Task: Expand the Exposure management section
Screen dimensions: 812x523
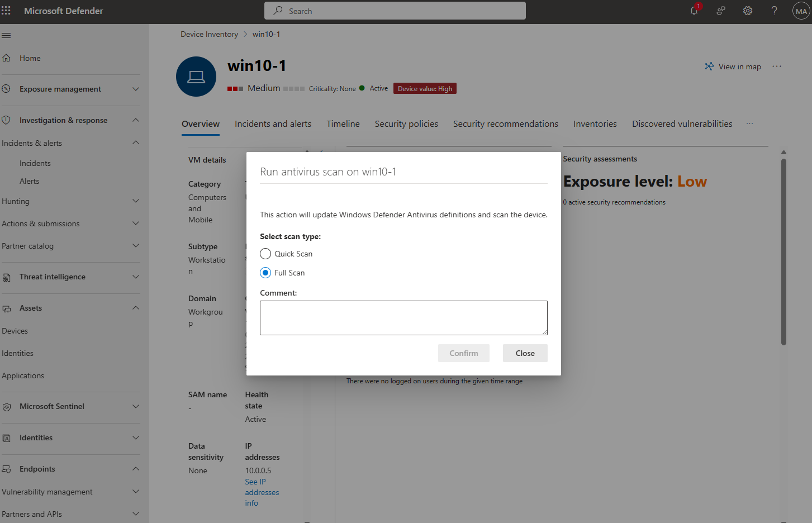Action: pyautogui.click(x=136, y=89)
